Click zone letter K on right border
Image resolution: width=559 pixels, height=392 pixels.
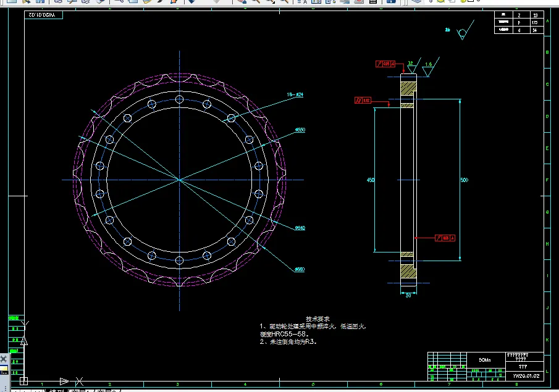pos(547,340)
